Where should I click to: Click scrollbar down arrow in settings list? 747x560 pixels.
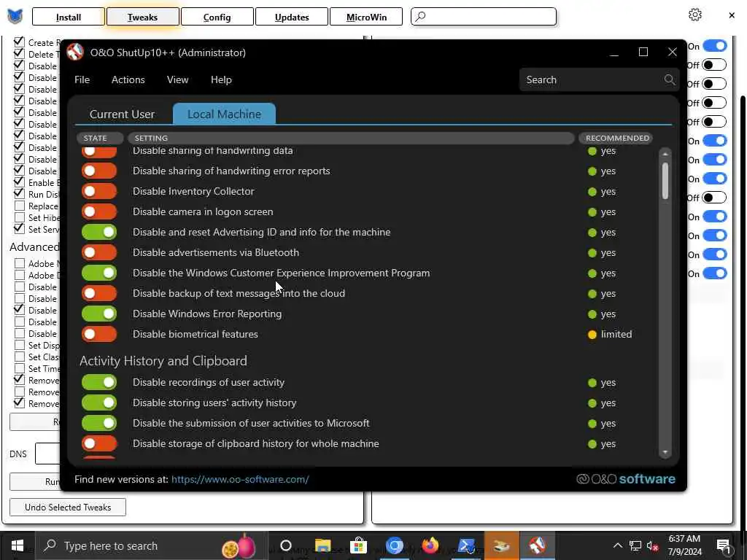click(x=665, y=452)
